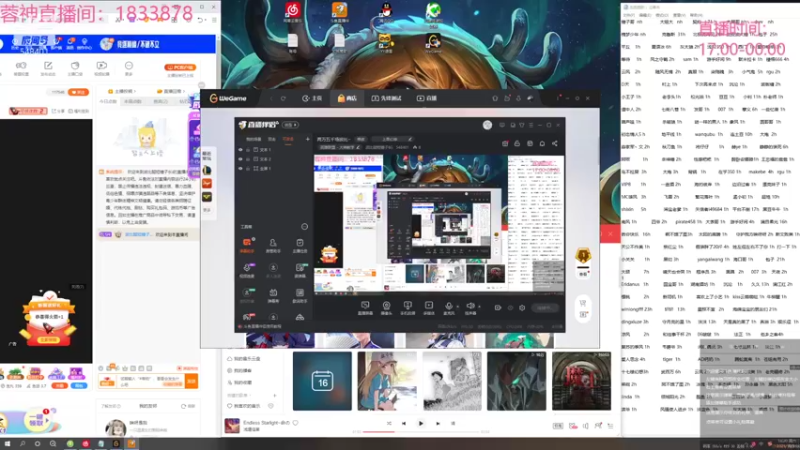Toggle the heart-mode icon beside liked music entry
The image size is (800, 450).
270,406
